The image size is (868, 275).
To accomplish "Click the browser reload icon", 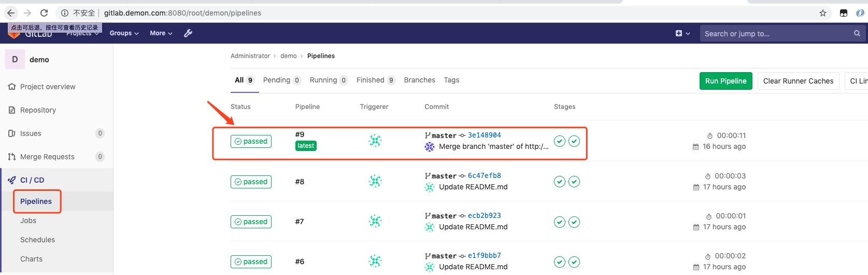I will 44,13.
